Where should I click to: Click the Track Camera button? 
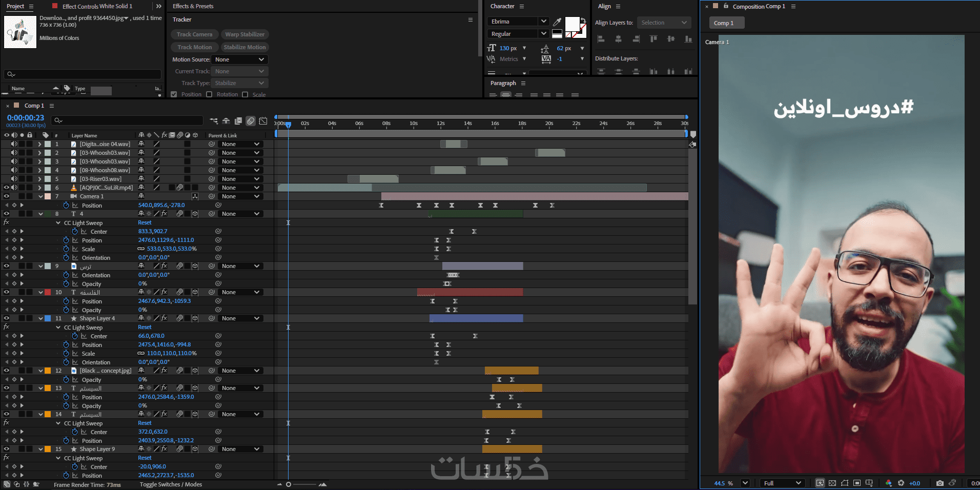[x=195, y=34]
